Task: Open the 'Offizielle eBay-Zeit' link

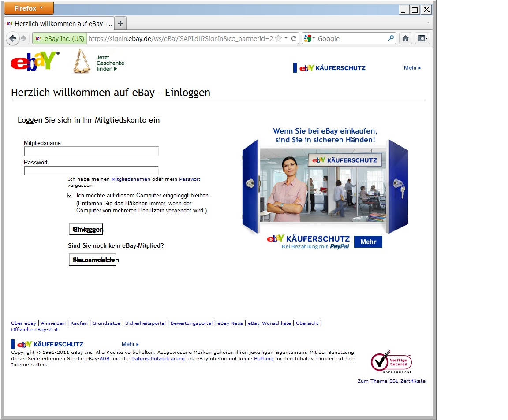Action: point(34,329)
